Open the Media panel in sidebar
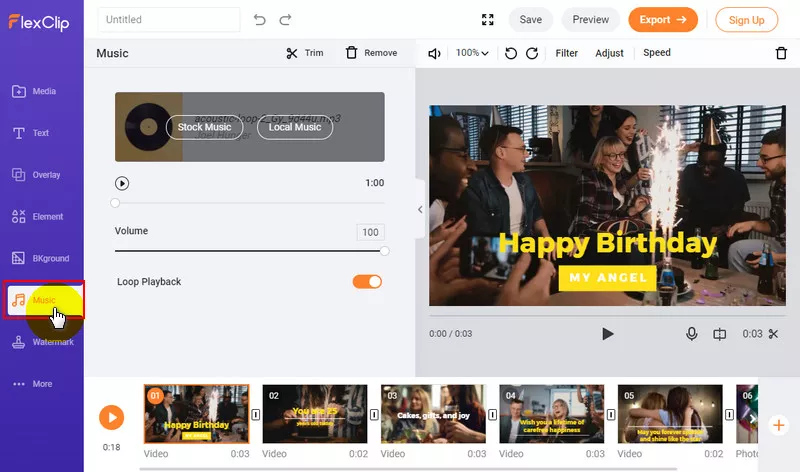Viewport: 800px width, 472px height. 34,91
